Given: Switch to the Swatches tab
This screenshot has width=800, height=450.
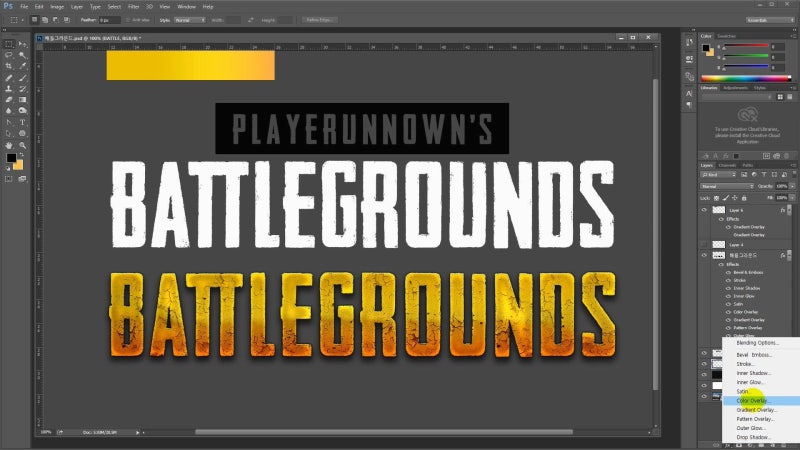Looking at the screenshot, I should pyautogui.click(x=727, y=36).
